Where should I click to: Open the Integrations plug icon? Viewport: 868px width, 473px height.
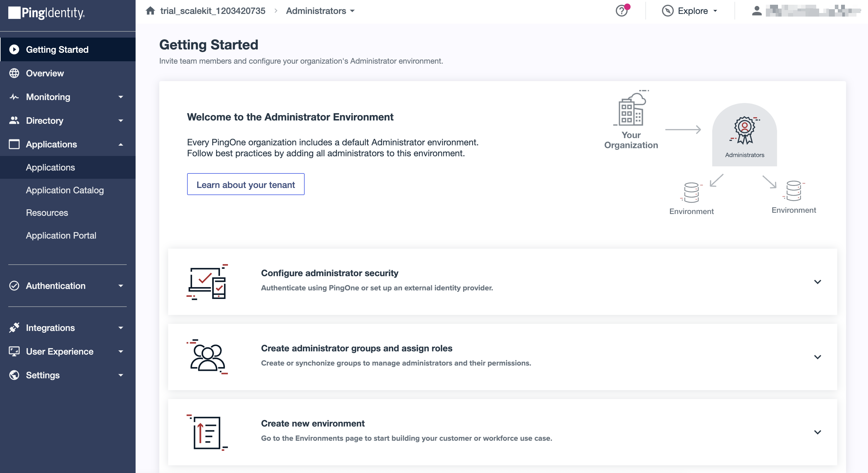tap(14, 327)
